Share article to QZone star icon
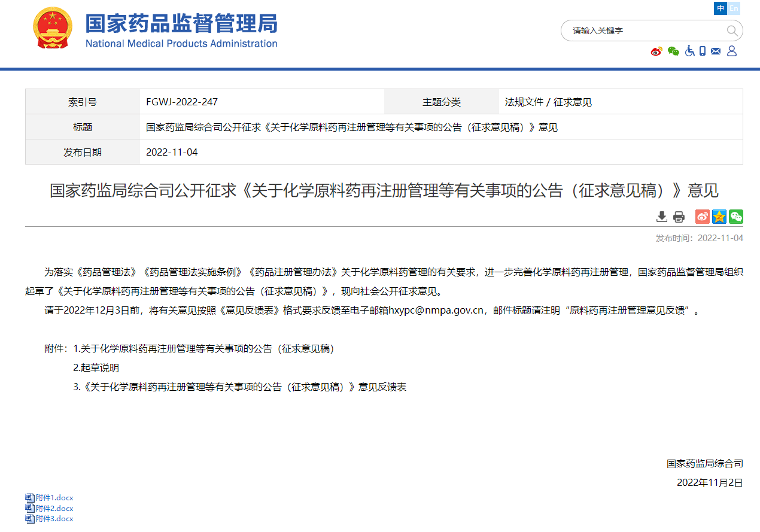 (x=719, y=217)
